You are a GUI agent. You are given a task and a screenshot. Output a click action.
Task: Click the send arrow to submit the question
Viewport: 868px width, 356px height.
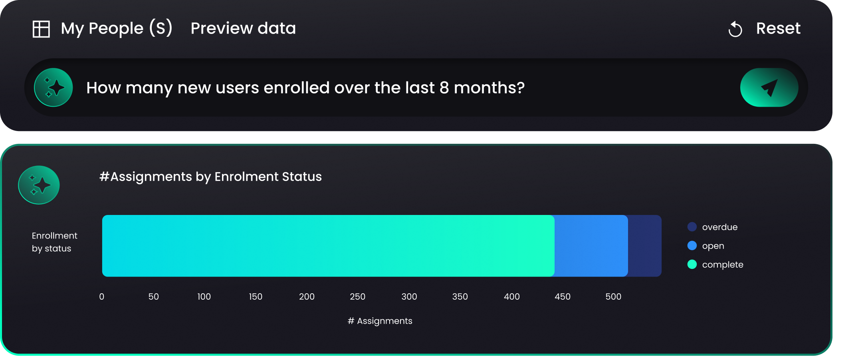(x=769, y=88)
